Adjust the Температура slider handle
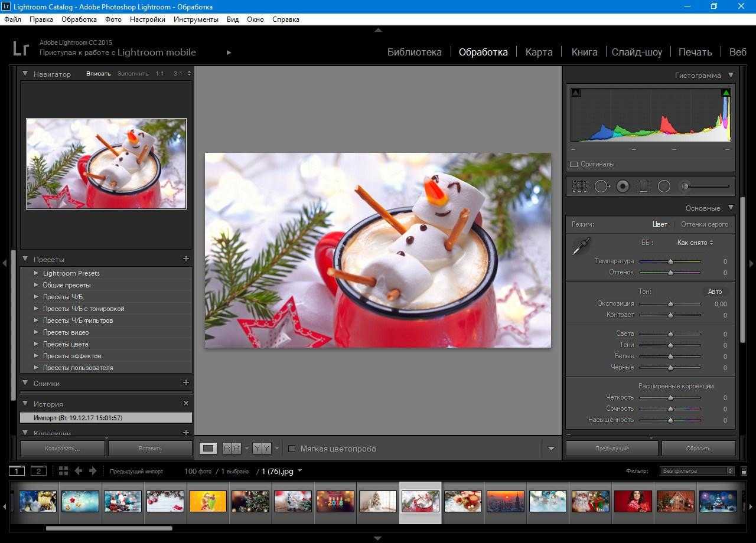756x543 pixels. coord(670,261)
